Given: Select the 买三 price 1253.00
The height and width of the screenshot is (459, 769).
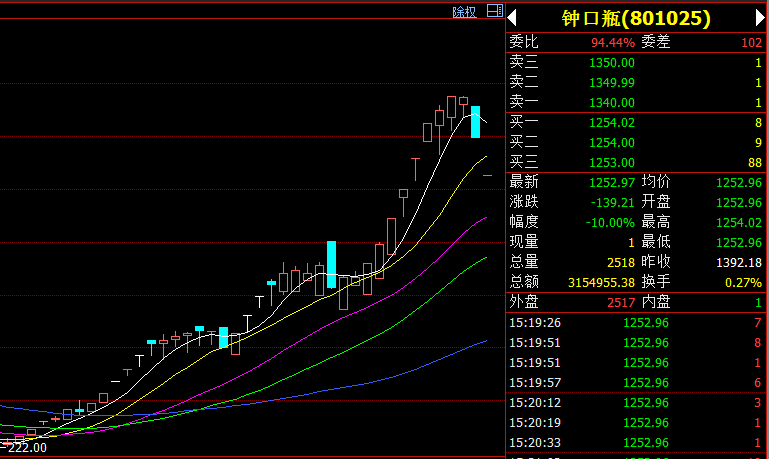Looking at the screenshot, I should pyautogui.click(x=612, y=163).
